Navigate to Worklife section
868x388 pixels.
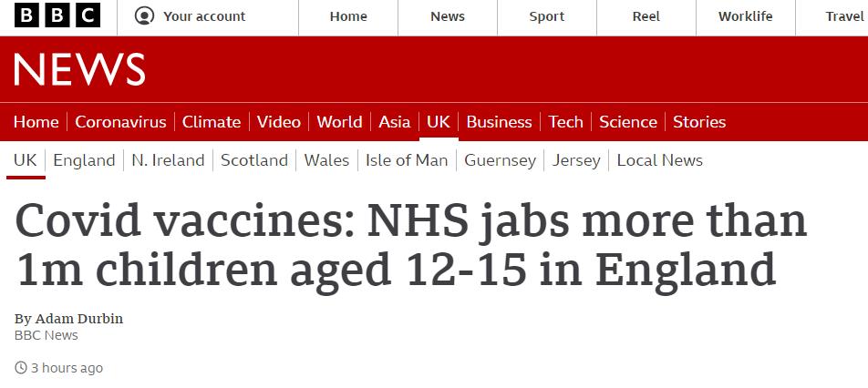click(745, 16)
